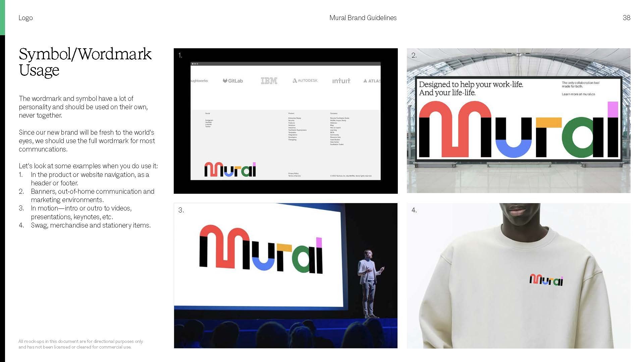Select the sweatshirt merchandise image 4
Image resolution: width=644 pixels, height=362 pixels.
(519, 276)
